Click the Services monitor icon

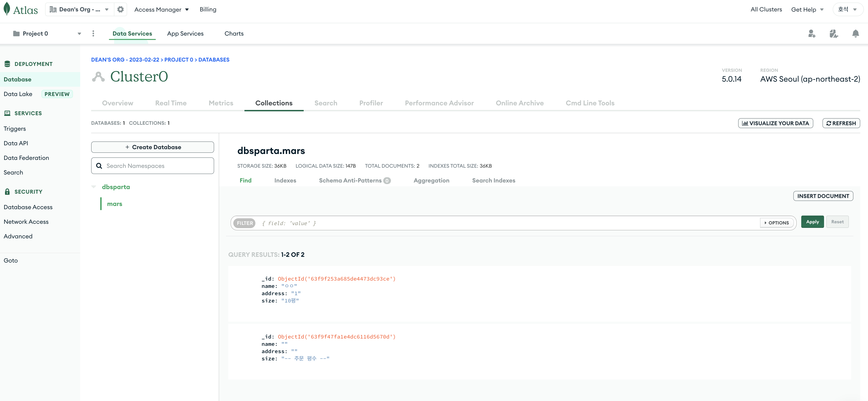(x=7, y=113)
